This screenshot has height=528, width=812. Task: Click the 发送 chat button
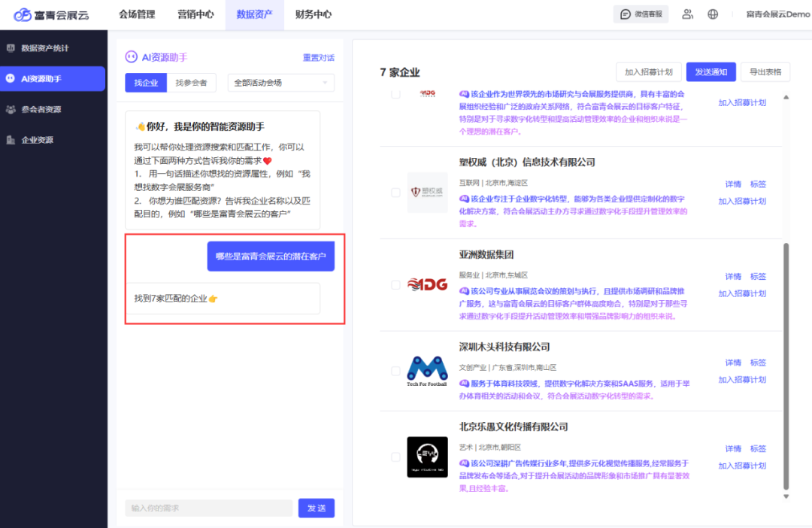pyautogui.click(x=317, y=508)
